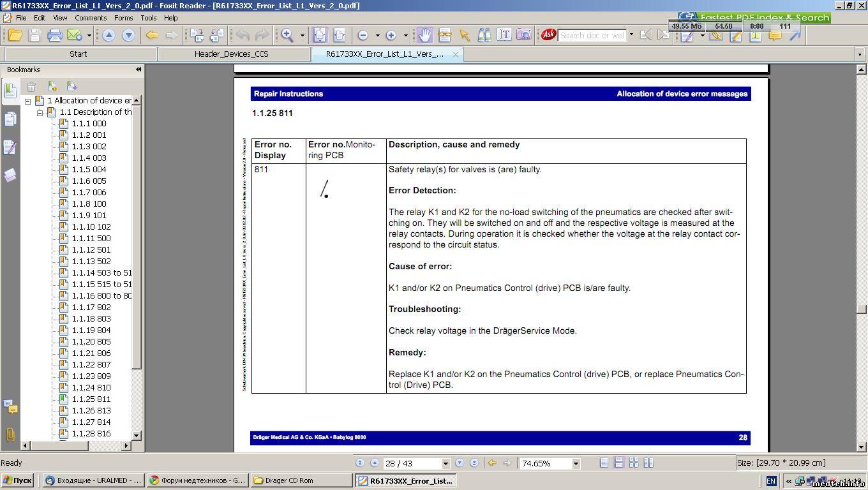The image size is (868, 490).
Task: Activate the Snapshot camera tool
Action: click(x=523, y=35)
